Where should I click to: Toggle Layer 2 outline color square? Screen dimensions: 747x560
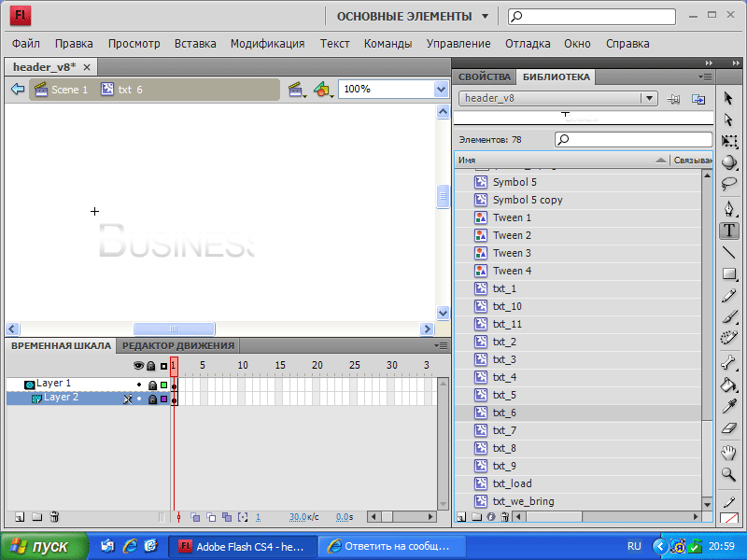coord(164,399)
